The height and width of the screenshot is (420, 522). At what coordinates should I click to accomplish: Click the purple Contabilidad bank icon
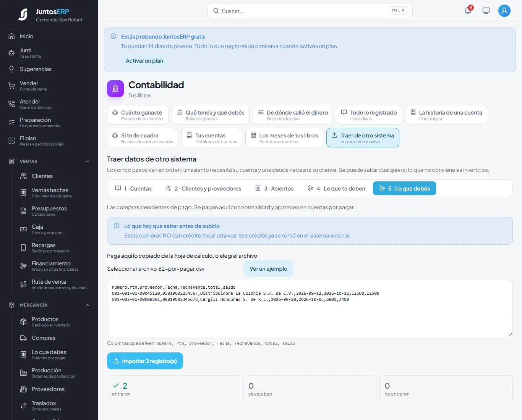point(115,89)
